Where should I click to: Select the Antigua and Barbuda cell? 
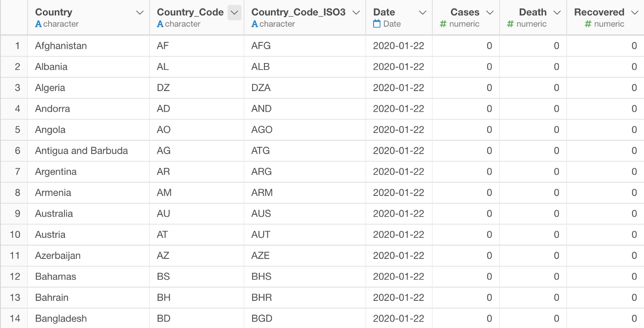click(x=81, y=150)
